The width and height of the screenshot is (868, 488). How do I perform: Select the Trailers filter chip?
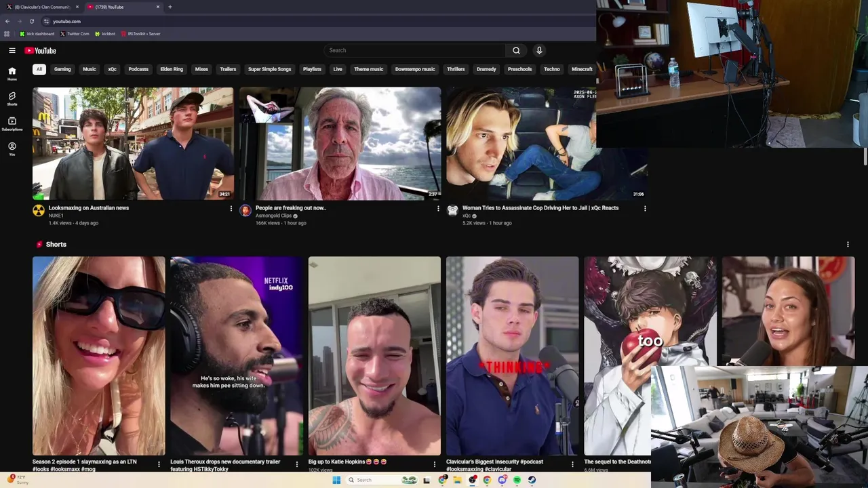228,69
